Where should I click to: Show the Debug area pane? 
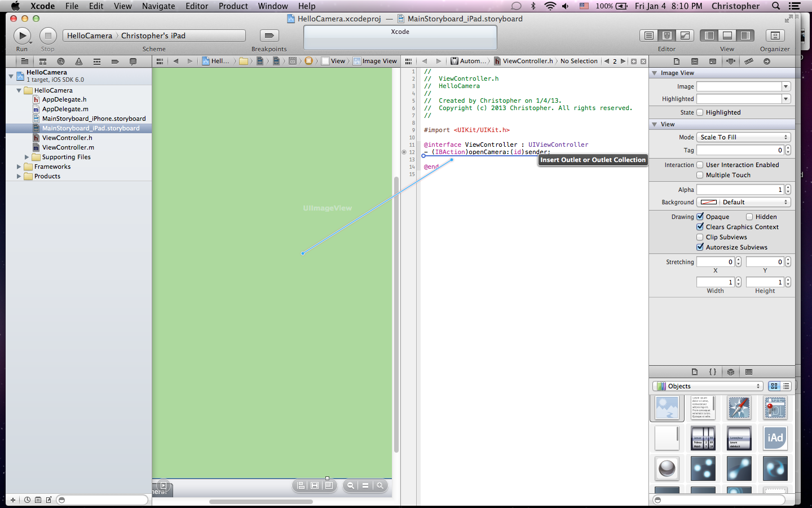pyautogui.click(x=727, y=36)
